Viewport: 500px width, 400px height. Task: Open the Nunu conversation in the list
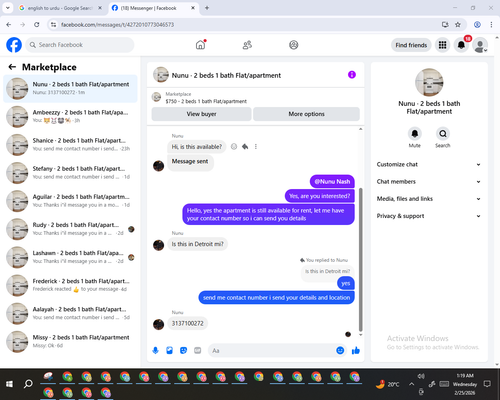(x=70, y=89)
